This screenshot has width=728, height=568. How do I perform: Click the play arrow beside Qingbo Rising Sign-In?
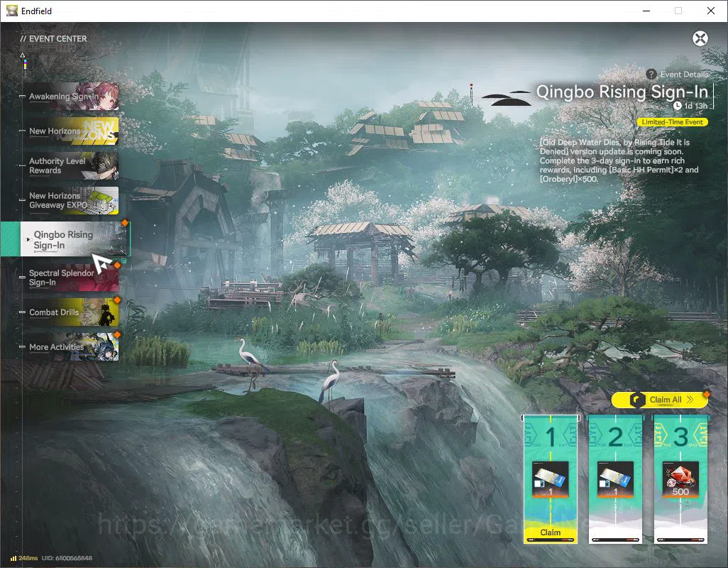tap(28, 240)
